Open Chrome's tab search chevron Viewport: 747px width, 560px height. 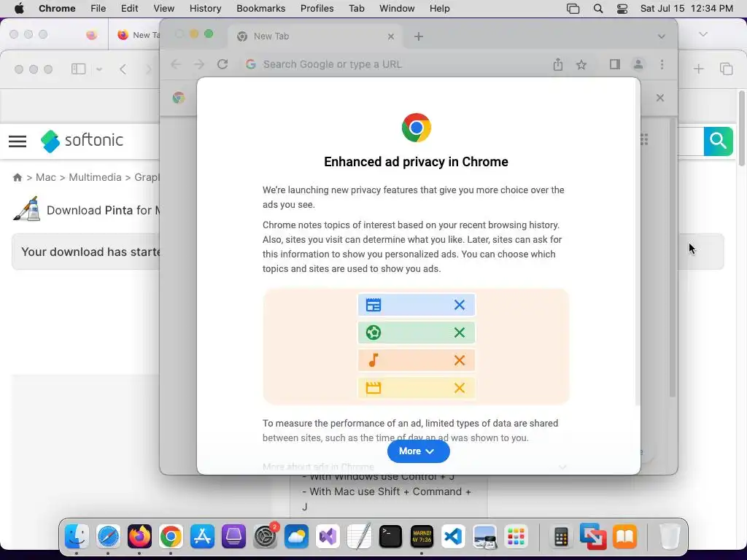661,36
